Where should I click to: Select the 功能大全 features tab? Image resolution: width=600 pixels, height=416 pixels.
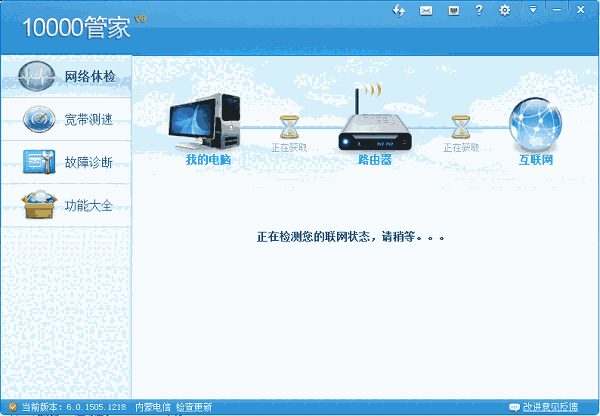(x=67, y=205)
